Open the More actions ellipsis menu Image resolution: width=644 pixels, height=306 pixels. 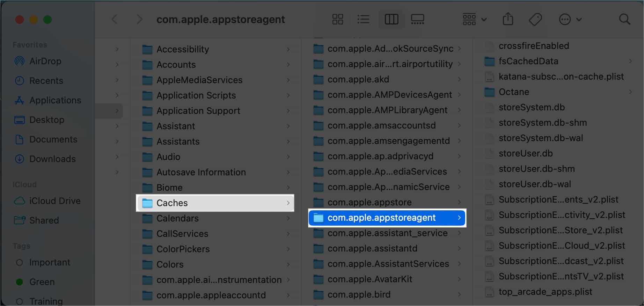(570, 19)
